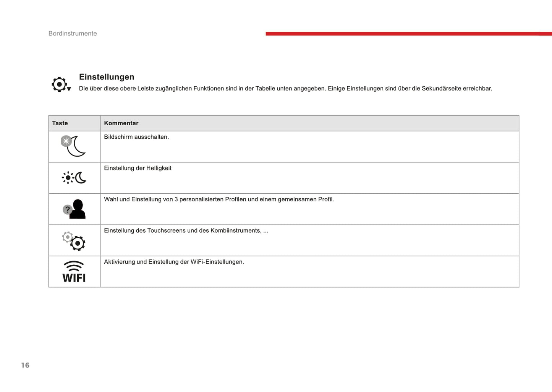This screenshot has width=552, height=392.
Task: Click the word Sekundärseite in intro sentence
Action: pos(441,89)
